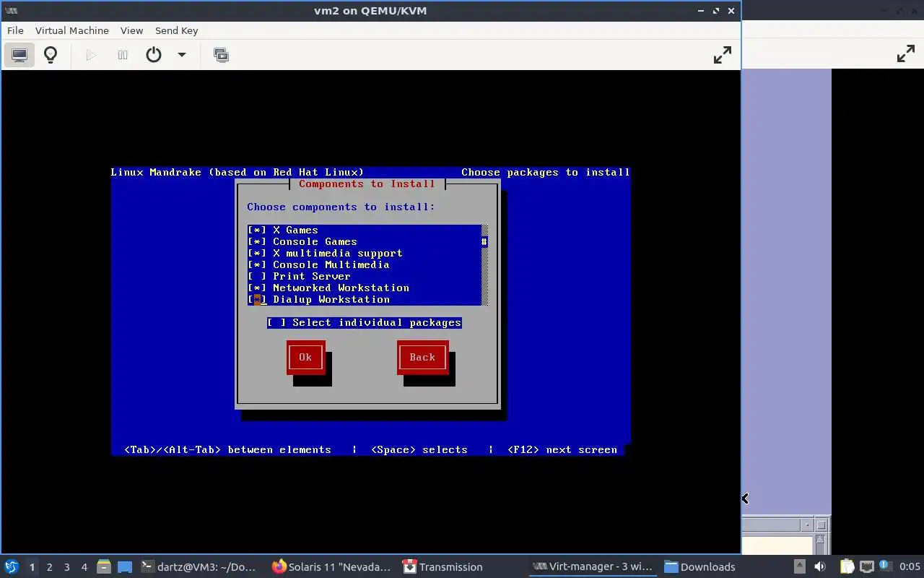
Task: Switch to workspace 2
Action: point(49,567)
